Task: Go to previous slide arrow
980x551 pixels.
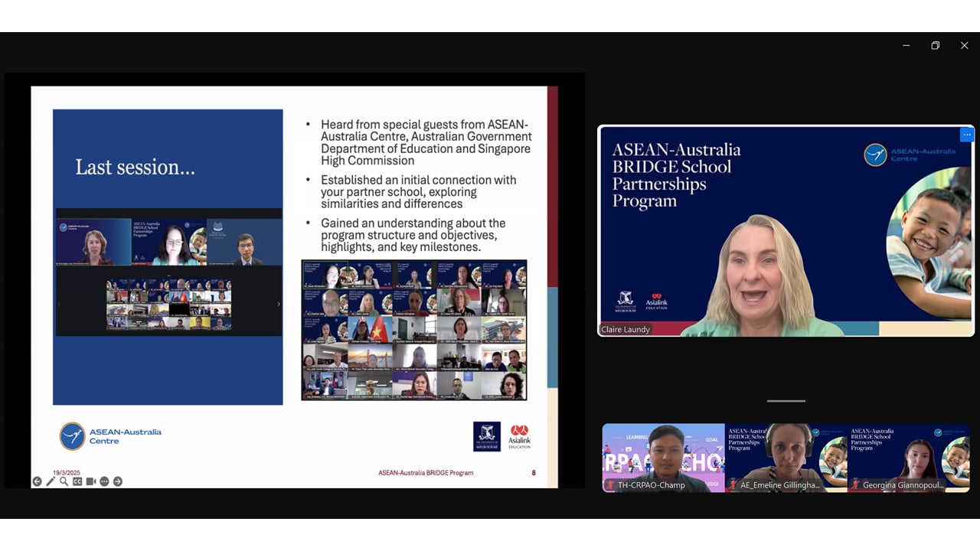Action: tap(37, 481)
